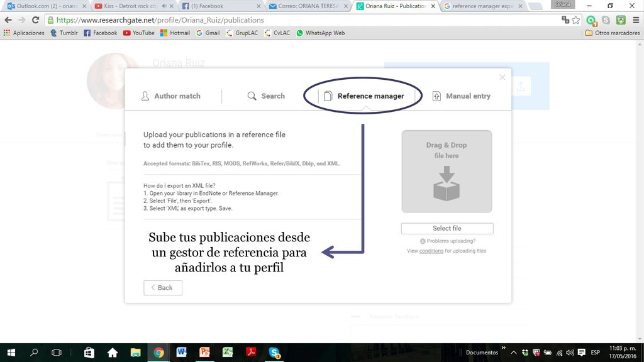Reload the ResearchGate page
This screenshot has width=644, height=362.
(36, 19)
